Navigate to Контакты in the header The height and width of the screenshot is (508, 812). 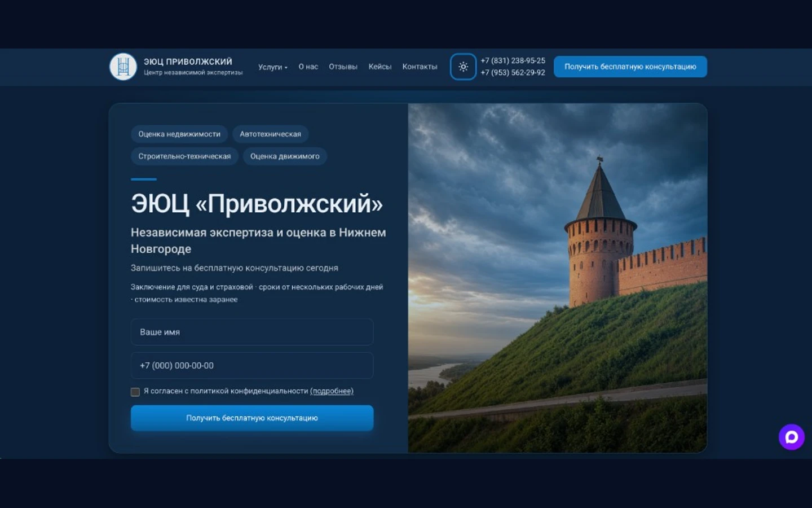click(420, 67)
